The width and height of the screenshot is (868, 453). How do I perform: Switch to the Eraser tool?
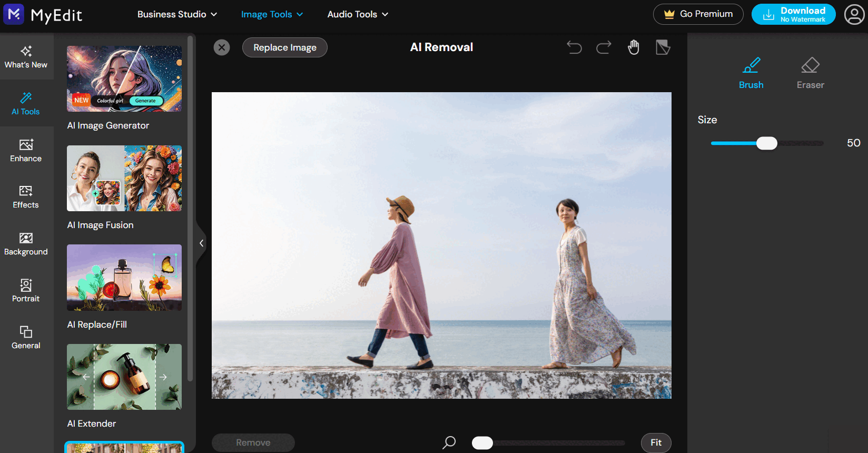[810, 73]
